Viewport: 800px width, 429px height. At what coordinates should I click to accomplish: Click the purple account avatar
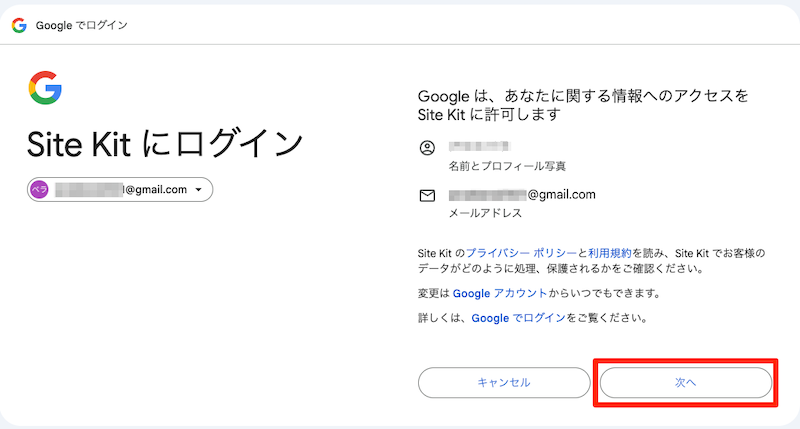coord(40,190)
